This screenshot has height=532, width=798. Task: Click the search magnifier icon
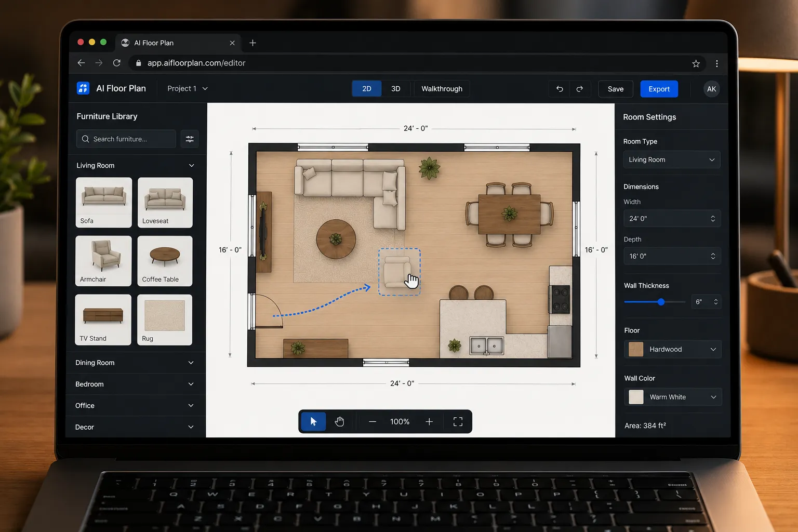[x=86, y=139]
